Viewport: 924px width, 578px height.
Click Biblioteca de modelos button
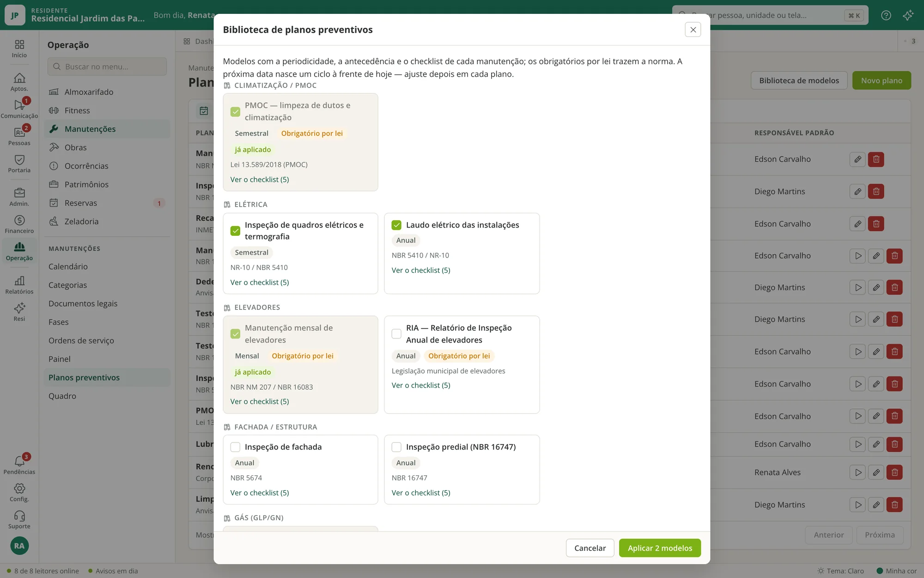(x=799, y=80)
